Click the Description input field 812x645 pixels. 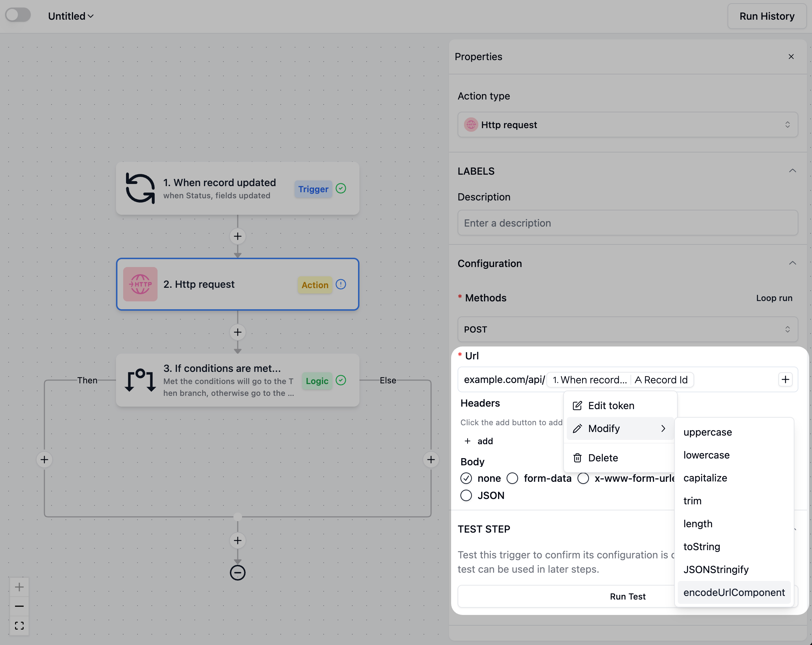point(628,223)
